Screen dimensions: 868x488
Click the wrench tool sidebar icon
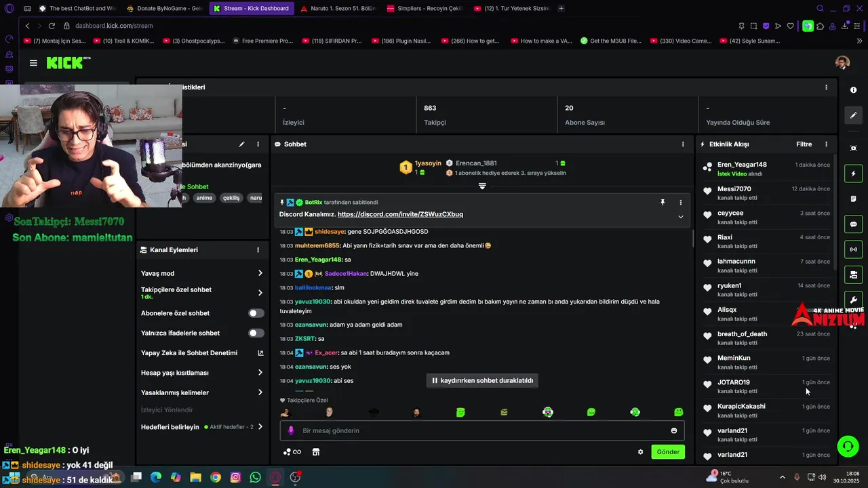pos(853,300)
